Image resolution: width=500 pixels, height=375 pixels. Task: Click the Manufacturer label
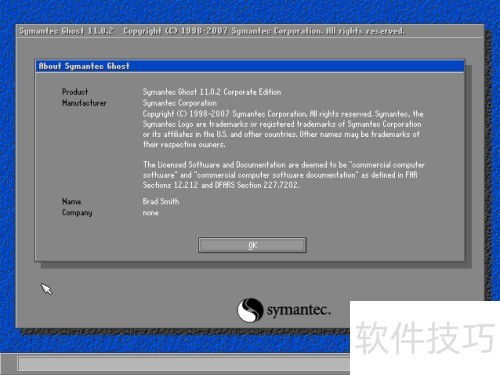(x=84, y=103)
